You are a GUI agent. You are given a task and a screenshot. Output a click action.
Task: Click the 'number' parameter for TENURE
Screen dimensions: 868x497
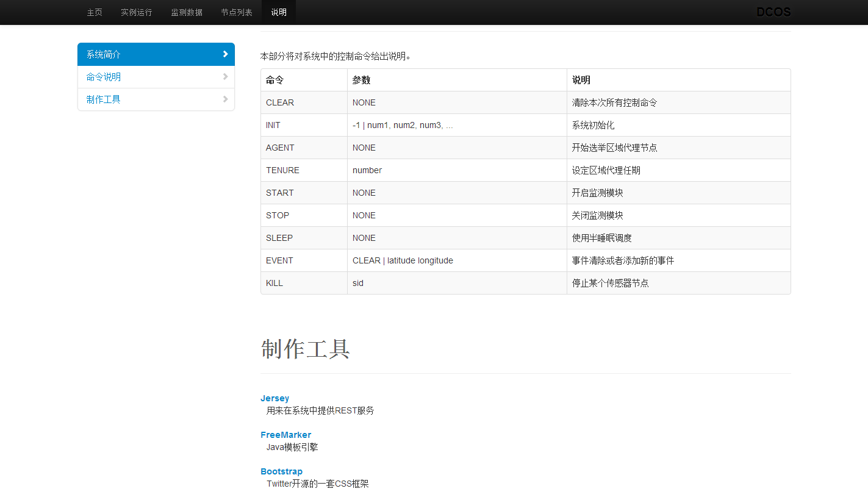pyautogui.click(x=457, y=170)
